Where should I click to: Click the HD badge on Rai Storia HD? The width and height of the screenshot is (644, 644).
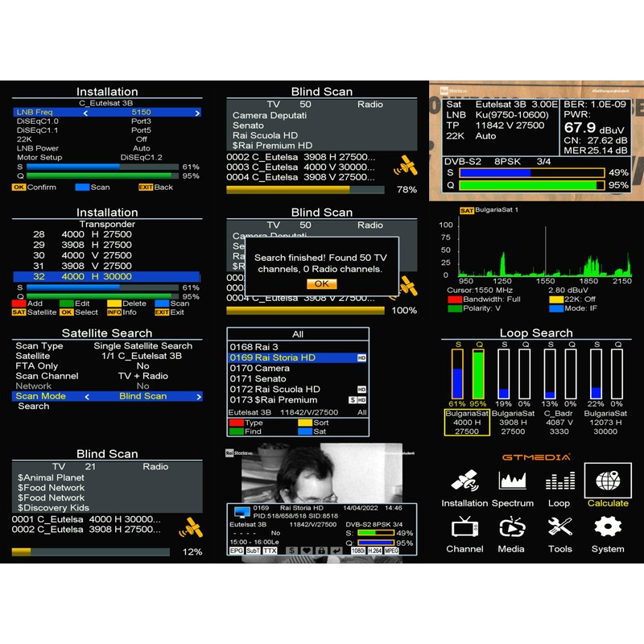pyautogui.click(x=361, y=358)
